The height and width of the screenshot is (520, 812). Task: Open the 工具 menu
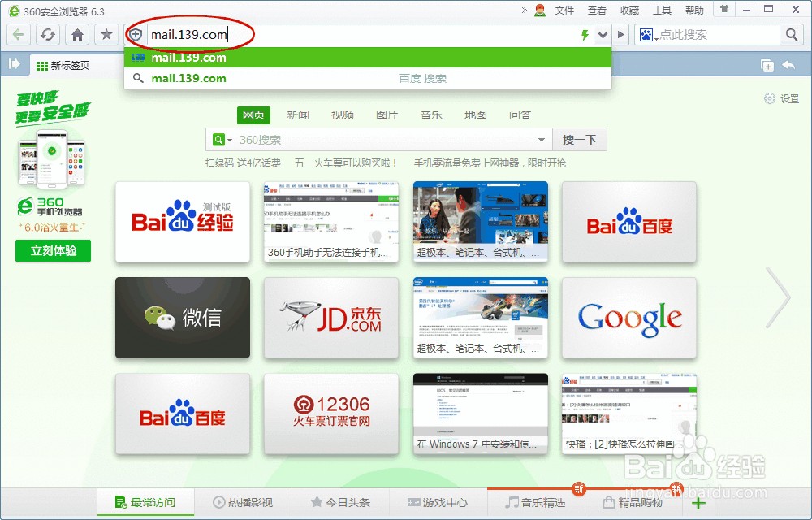point(662,11)
